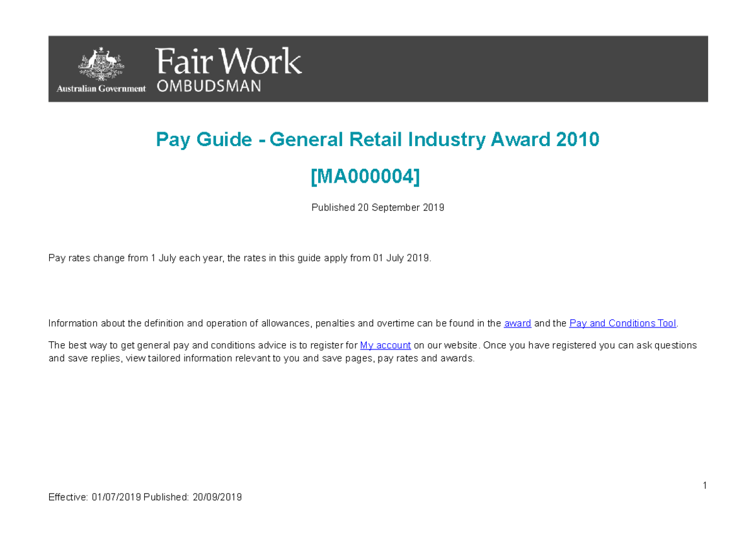Image resolution: width=756 pixels, height=534 pixels.
Task: Click the '[MA000004]' award code heading
Action: tap(365, 176)
